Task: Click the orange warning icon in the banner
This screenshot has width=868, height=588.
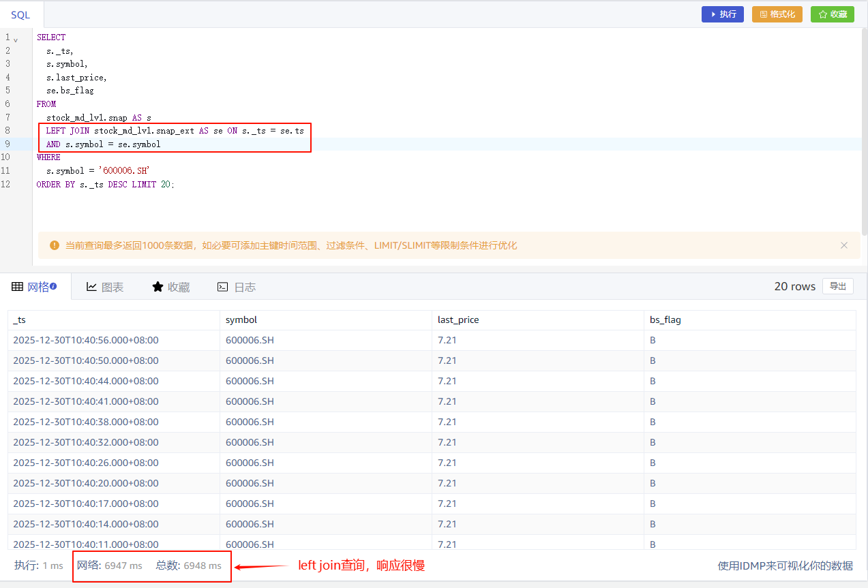Action: pos(54,245)
